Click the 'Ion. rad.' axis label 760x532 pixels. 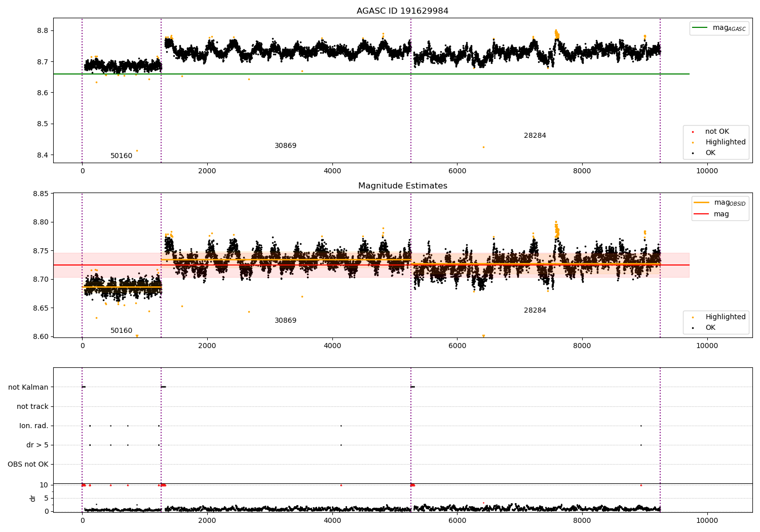(x=34, y=426)
